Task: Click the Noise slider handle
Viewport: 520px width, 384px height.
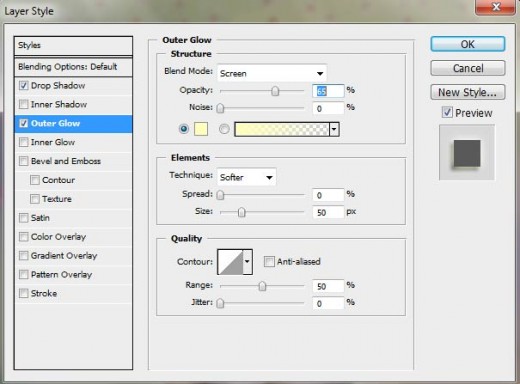Action: [220, 108]
